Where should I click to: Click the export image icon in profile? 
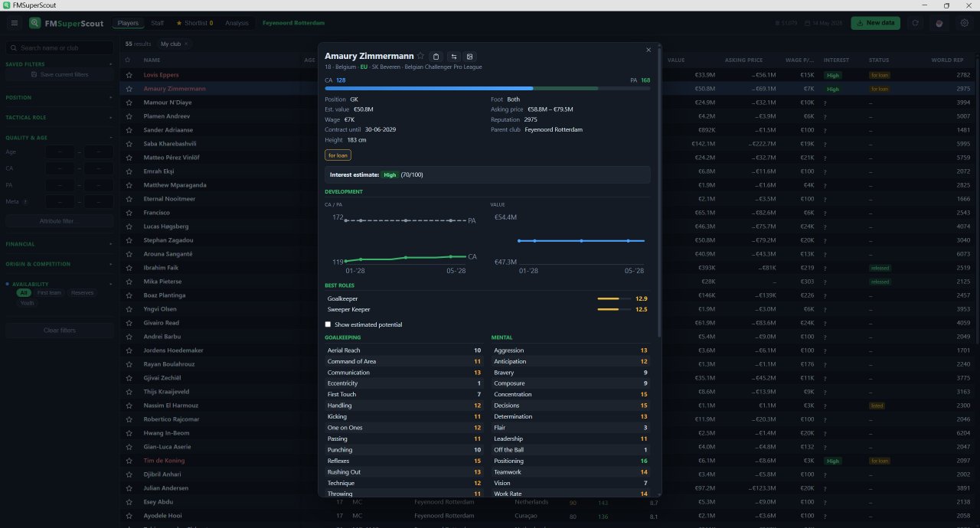click(469, 57)
